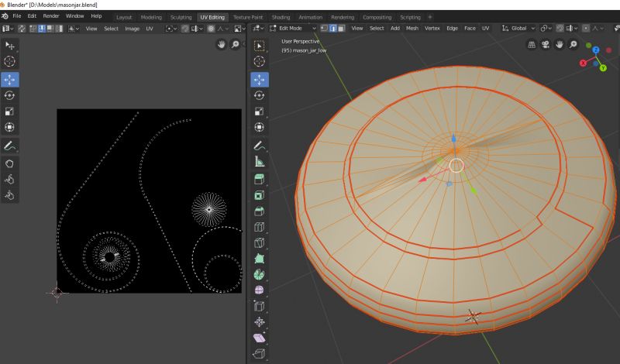Toggle proportional editing in the UV editor header

coord(211,29)
